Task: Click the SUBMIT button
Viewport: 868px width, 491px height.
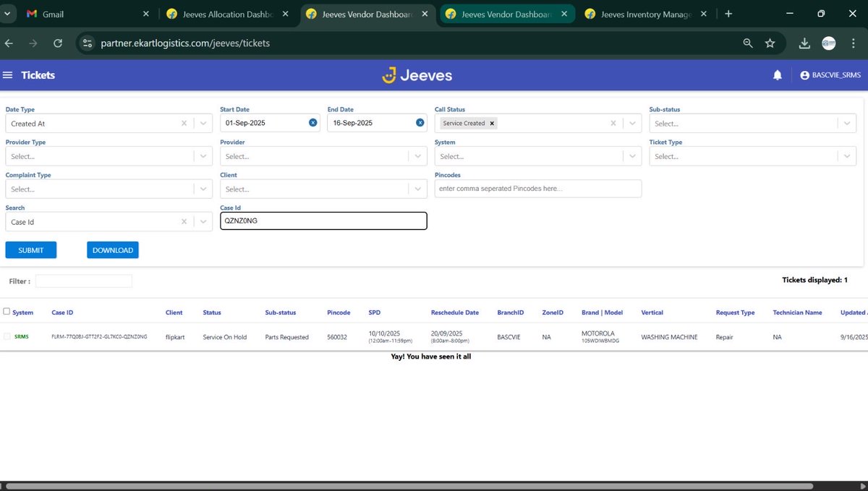Action: (31, 250)
